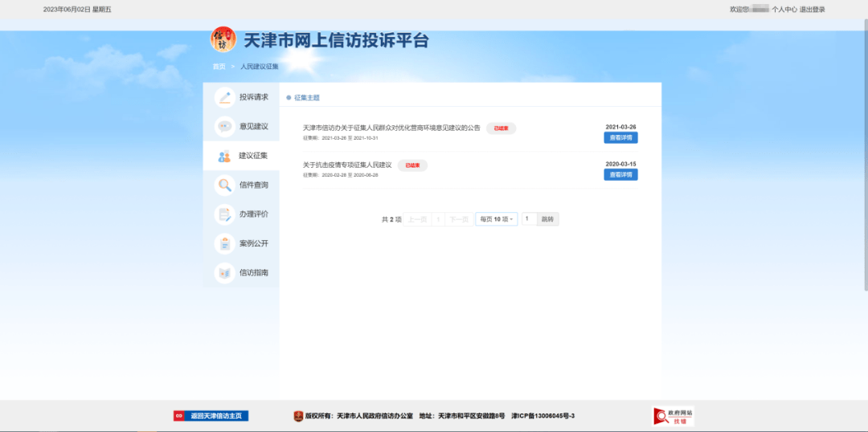Click the 建议征集 people icon
This screenshot has height=432, width=868.
[224, 156]
